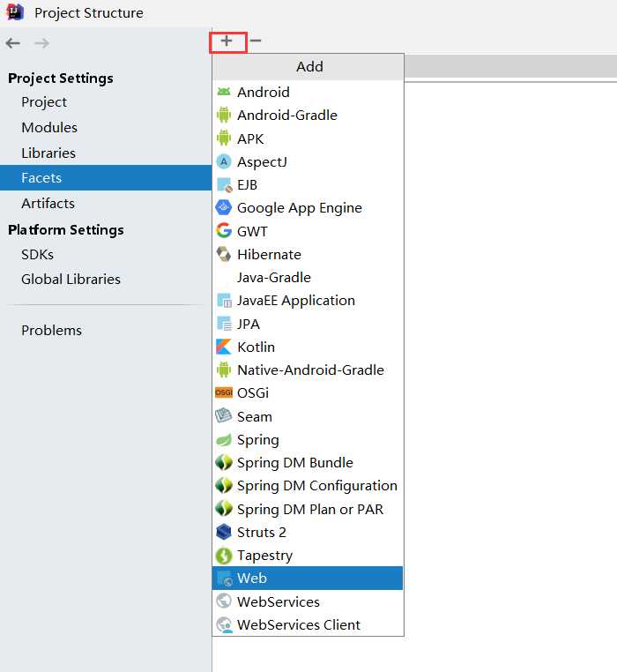Image resolution: width=617 pixels, height=672 pixels.
Task: Click the forward navigation arrow
Action: coord(41,43)
